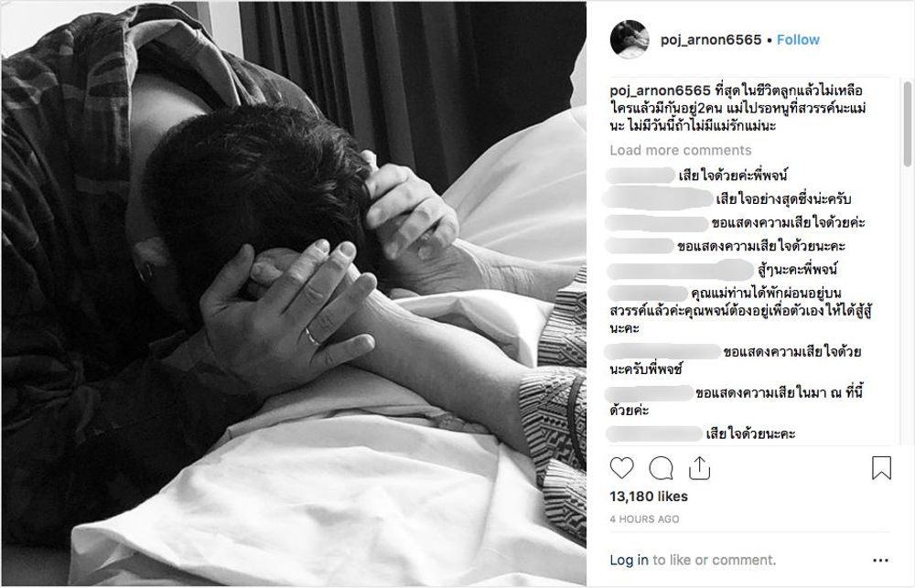
Task: Open the black and white post photo
Action: pos(294,294)
